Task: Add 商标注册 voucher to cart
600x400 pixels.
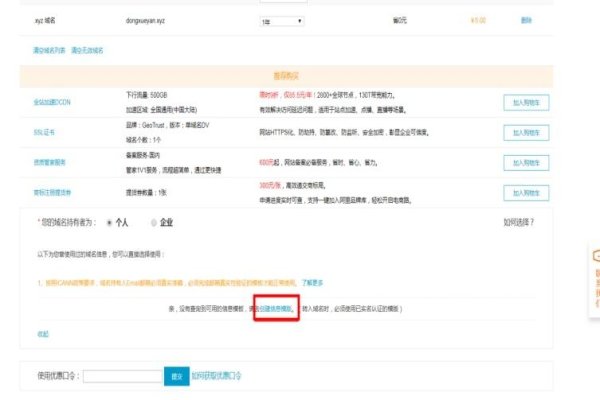Action: [526, 193]
